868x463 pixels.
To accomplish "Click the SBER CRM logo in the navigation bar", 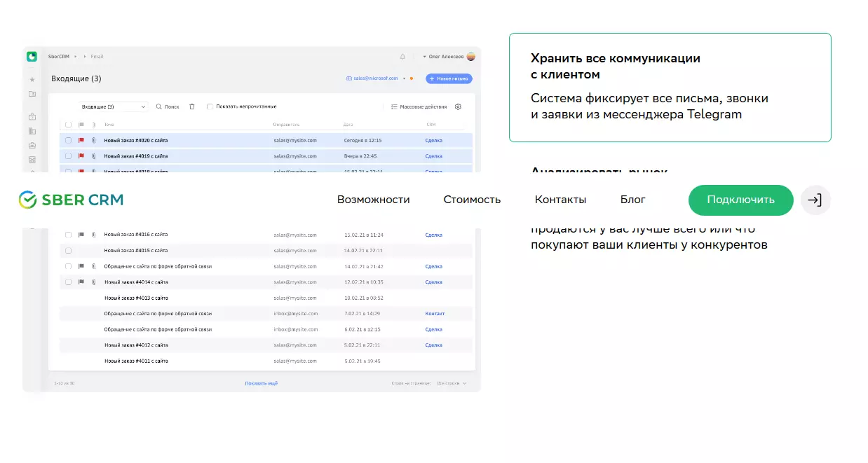I will [x=71, y=200].
